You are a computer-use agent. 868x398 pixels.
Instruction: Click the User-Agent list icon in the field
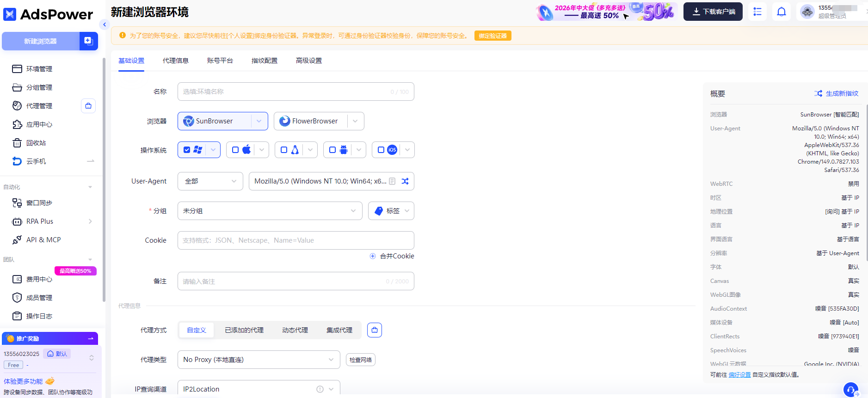392,181
